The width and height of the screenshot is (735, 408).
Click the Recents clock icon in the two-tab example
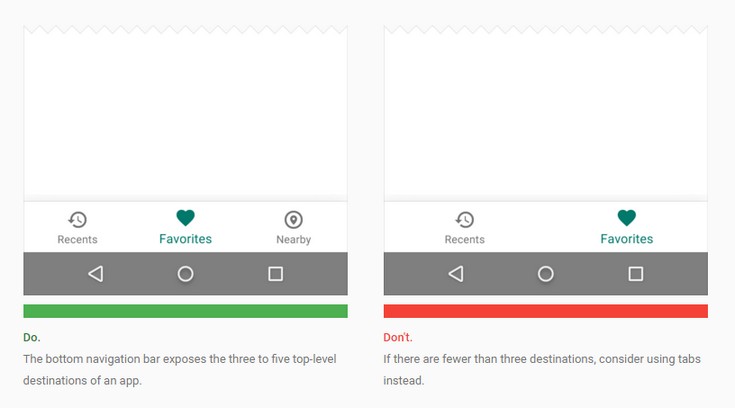click(x=464, y=220)
